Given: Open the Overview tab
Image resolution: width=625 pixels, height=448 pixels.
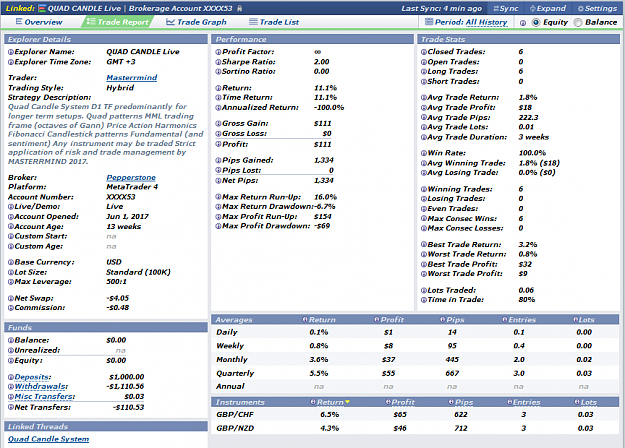Looking at the screenshot, I should coord(39,22).
